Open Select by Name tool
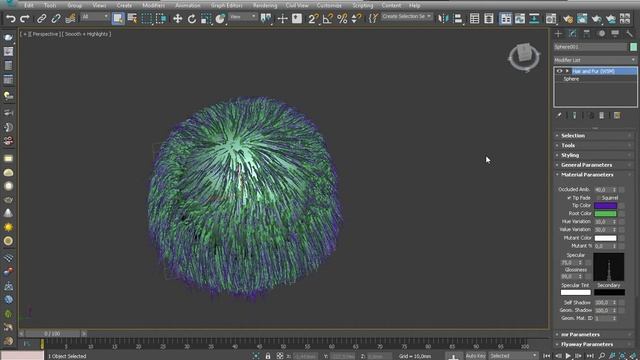Viewport: 640px width, 360px height. coord(132,19)
